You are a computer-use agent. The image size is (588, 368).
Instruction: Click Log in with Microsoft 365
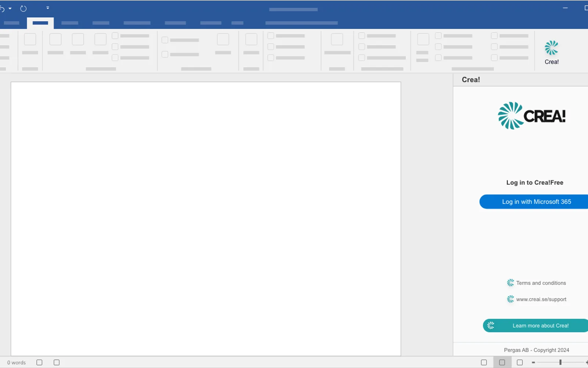pos(534,202)
